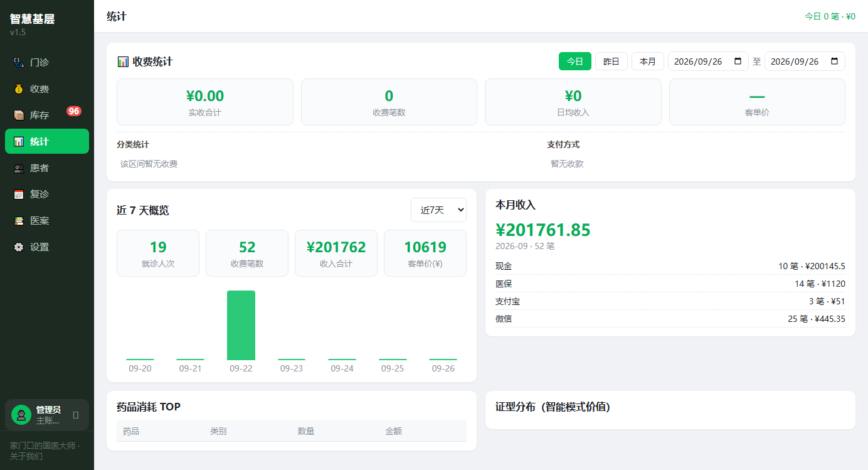Click the 管理员 avatar icon
The width and height of the screenshot is (868, 470).
click(21, 415)
